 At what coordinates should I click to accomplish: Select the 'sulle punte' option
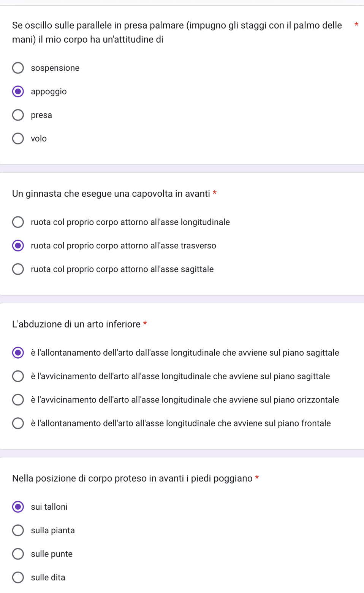(x=18, y=554)
